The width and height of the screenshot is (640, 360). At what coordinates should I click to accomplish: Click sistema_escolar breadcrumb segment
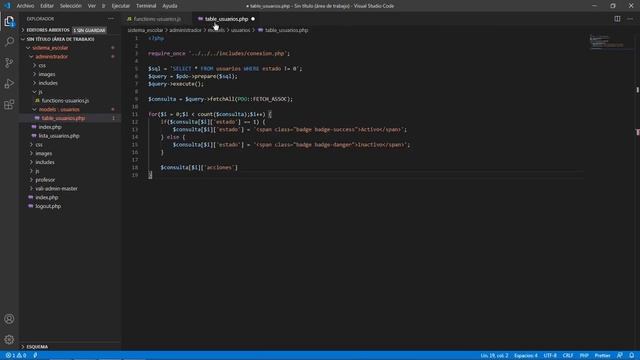point(145,30)
